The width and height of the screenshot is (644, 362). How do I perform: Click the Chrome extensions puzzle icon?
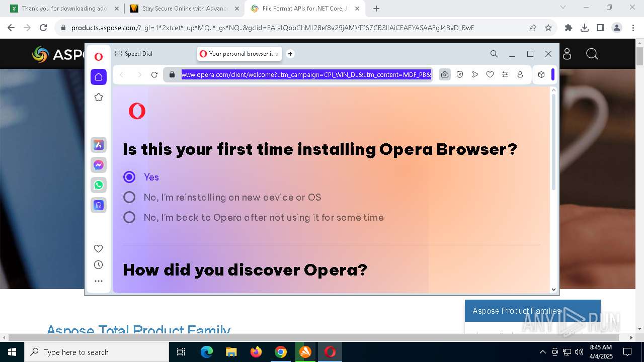569,28
